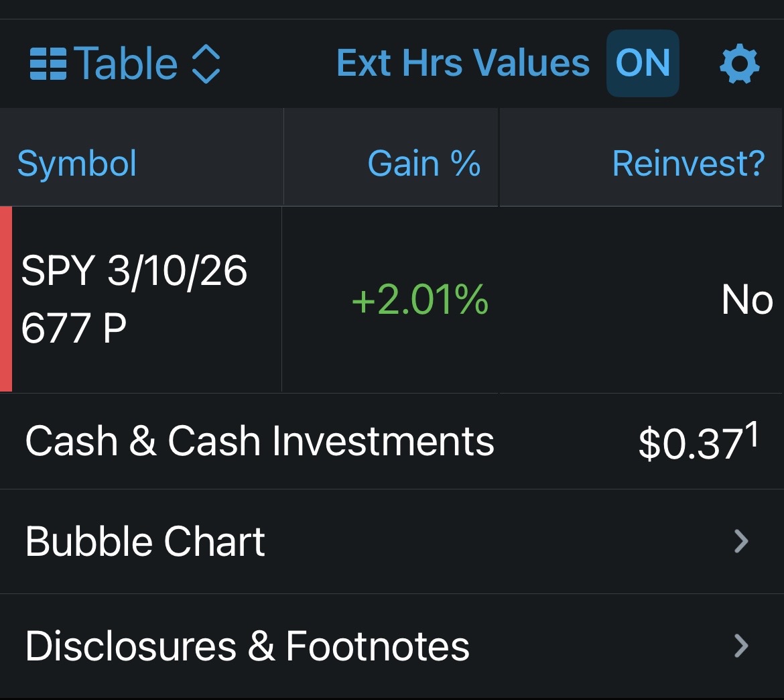This screenshot has height=700, width=784.
Task: Tap the Table view label
Action: pos(126,64)
